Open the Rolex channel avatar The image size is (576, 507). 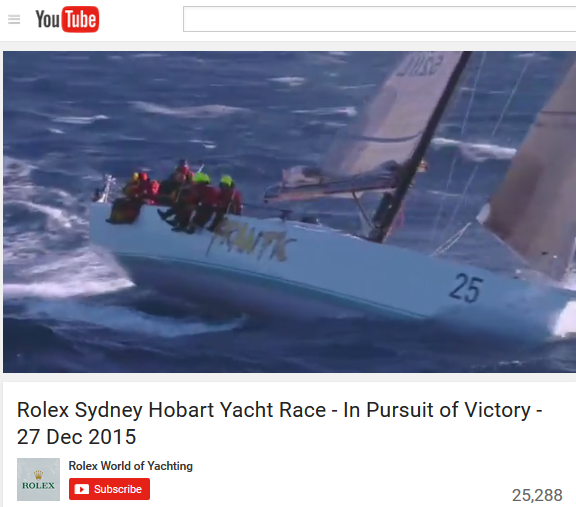click(x=38, y=479)
